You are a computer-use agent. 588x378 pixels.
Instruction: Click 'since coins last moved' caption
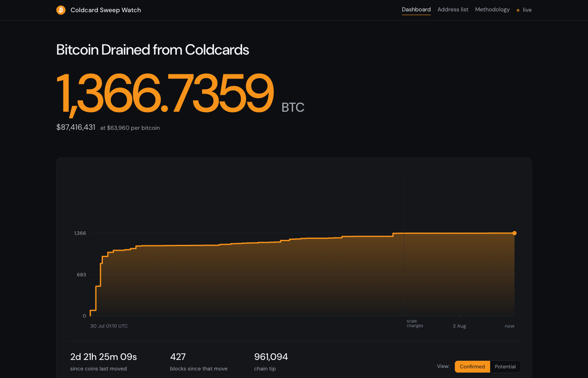[x=99, y=369]
